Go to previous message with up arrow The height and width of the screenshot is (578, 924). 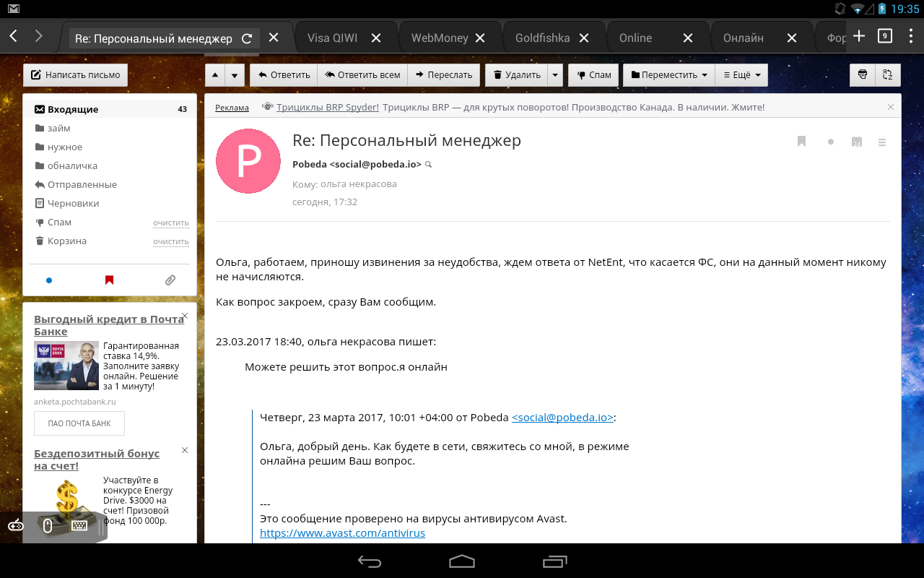[215, 75]
